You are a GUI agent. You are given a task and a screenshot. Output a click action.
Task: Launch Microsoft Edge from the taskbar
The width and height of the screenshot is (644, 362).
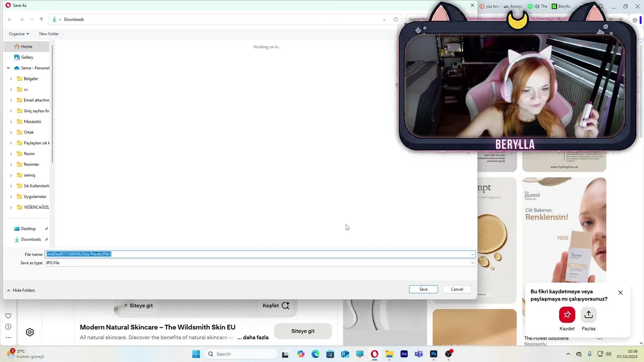[315, 354]
